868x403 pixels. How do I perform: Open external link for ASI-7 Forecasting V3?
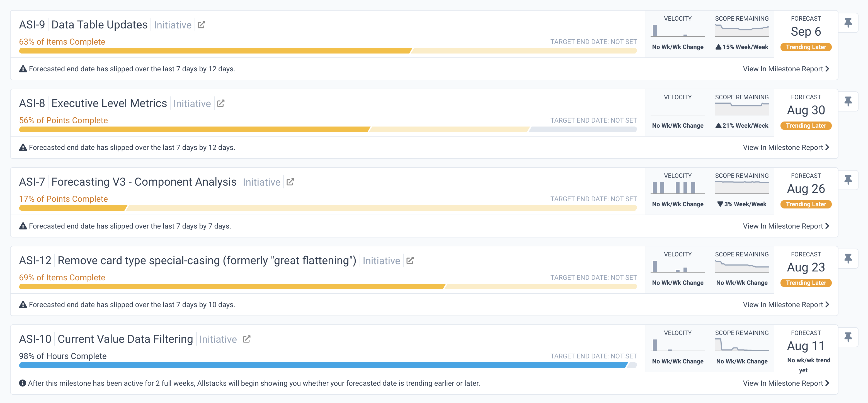(290, 182)
